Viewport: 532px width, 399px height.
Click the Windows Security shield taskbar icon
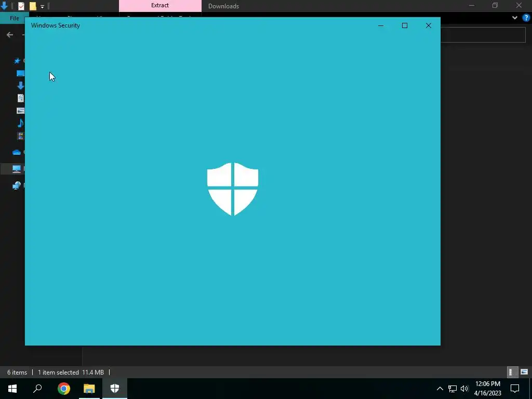click(115, 389)
